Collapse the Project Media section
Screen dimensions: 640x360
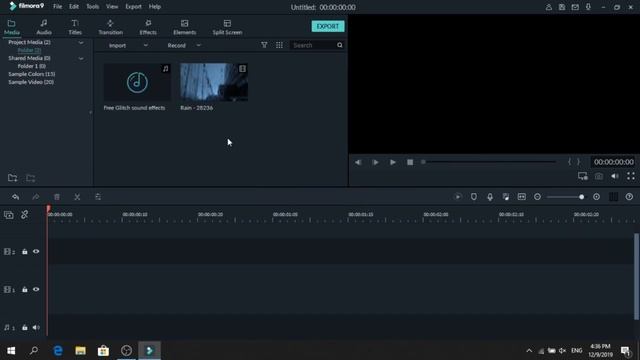click(81, 42)
